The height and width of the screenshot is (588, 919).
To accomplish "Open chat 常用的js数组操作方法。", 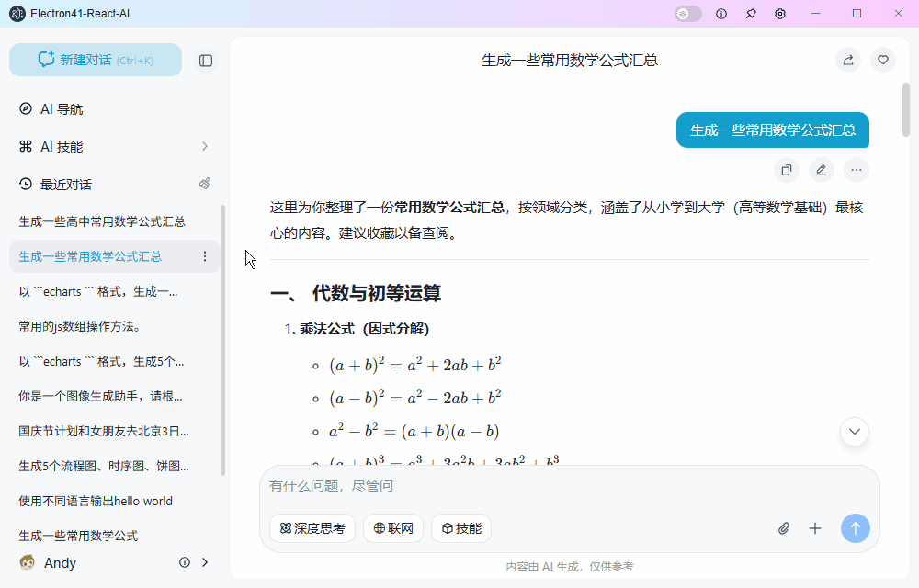I will coord(114,326).
